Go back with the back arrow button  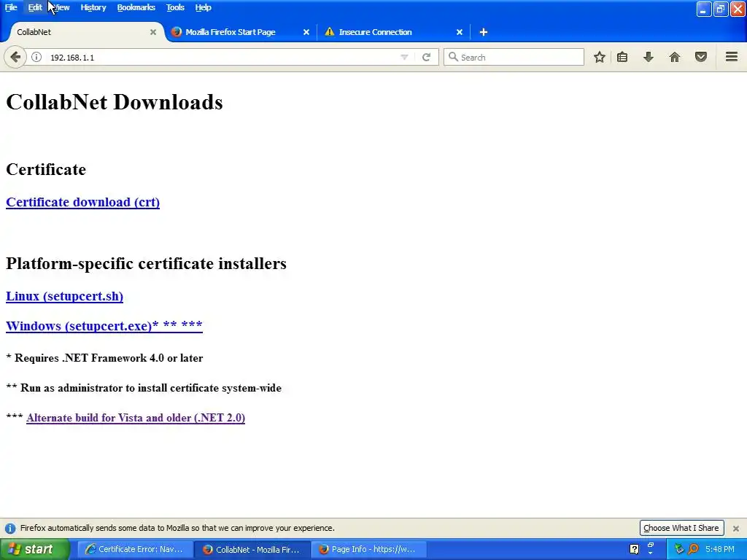15,57
